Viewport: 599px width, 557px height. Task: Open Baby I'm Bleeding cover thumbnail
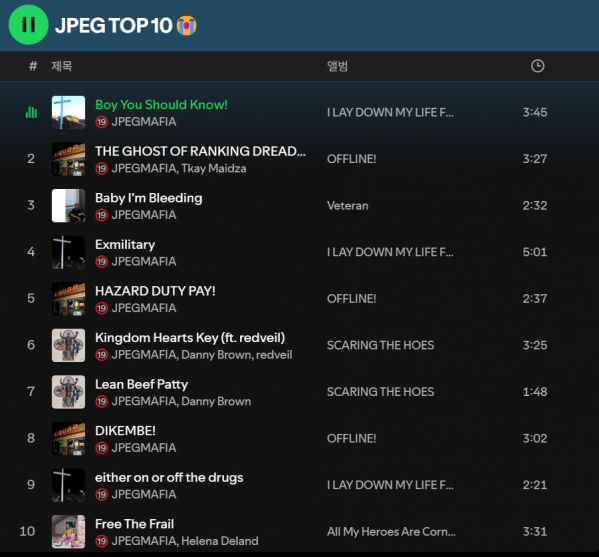[x=68, y=206]
